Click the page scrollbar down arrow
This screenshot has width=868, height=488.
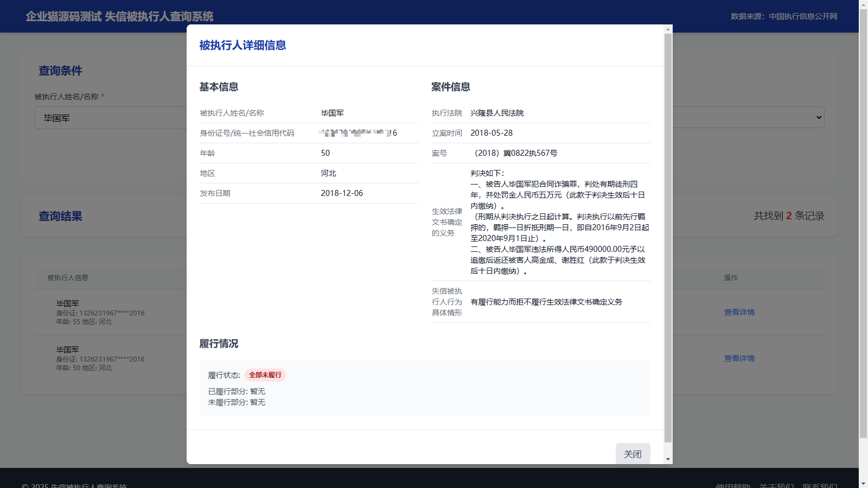pyautogui.click(x=863, y=483)
